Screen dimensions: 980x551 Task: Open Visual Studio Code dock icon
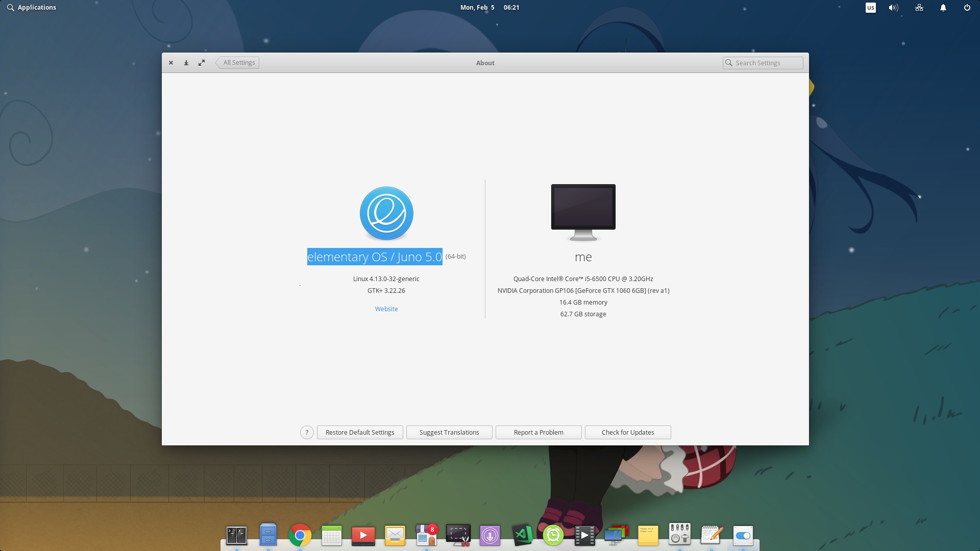[522, 535]
